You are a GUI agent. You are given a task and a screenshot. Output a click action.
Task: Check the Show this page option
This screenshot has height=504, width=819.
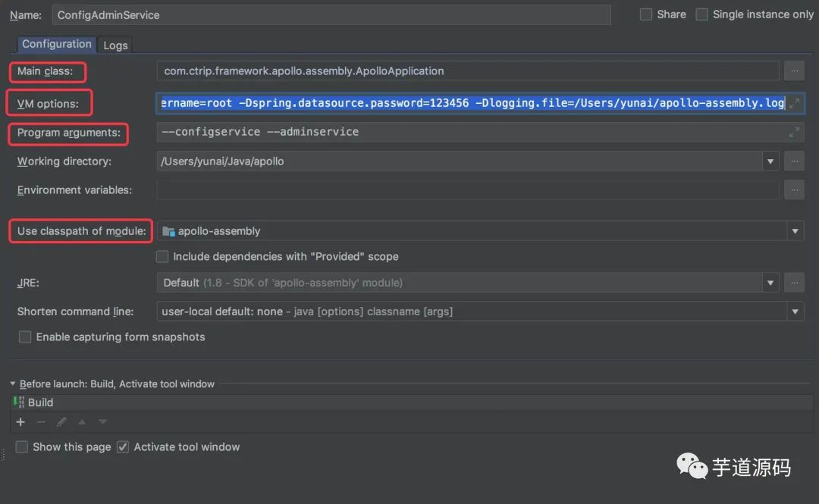[22, 447]
